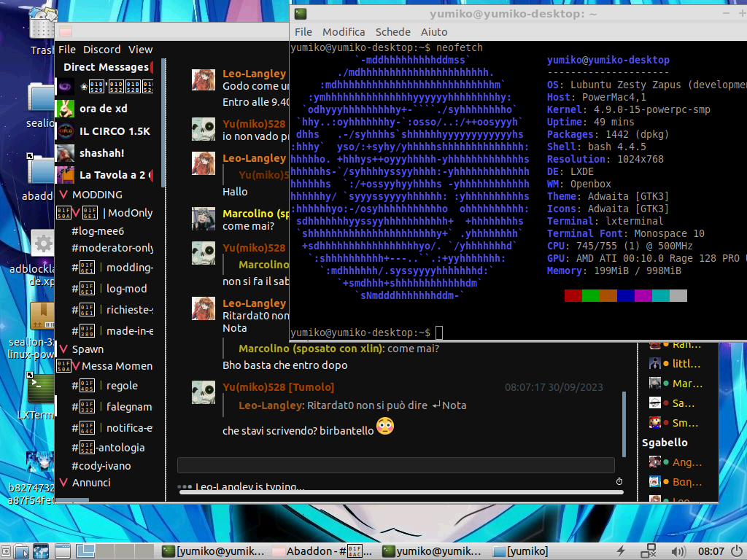Click Yu(miko)528 [Tumolo] skull avatar
The image size is (747, 560).
coord(204,392)
